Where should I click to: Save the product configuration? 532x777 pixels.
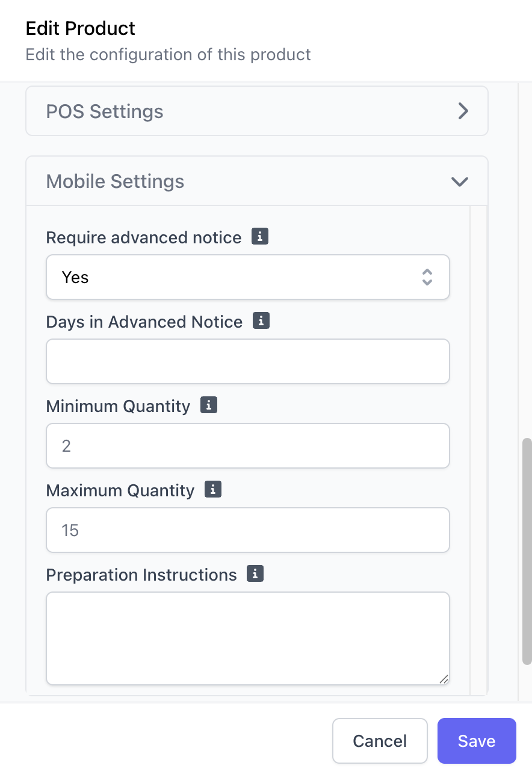477,741
